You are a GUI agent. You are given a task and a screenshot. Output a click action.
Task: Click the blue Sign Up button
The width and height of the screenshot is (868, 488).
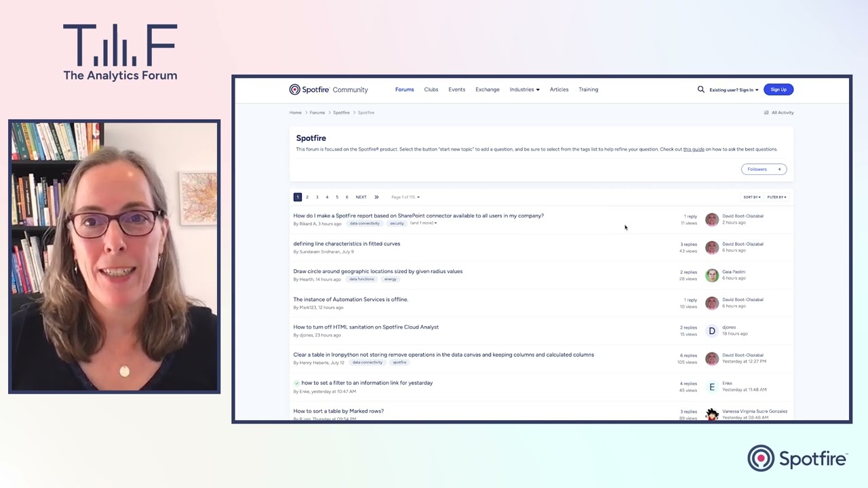pyautogui.click(x=778, y=89)
